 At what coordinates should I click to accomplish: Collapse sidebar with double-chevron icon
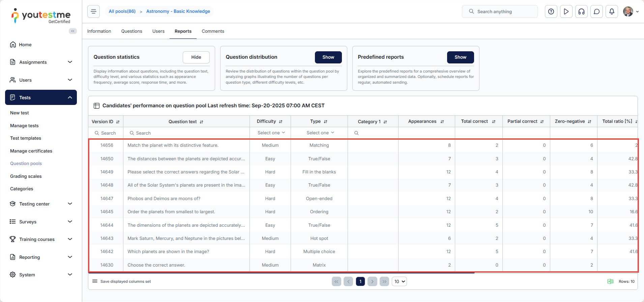(72, 31)
